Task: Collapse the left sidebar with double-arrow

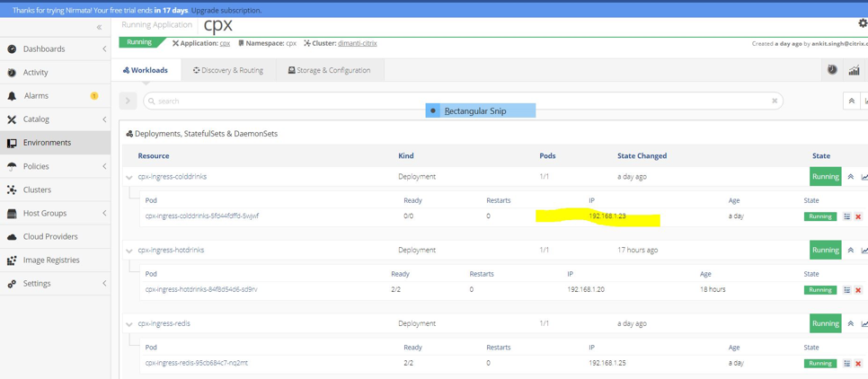Action: click(x=99, y=28)
